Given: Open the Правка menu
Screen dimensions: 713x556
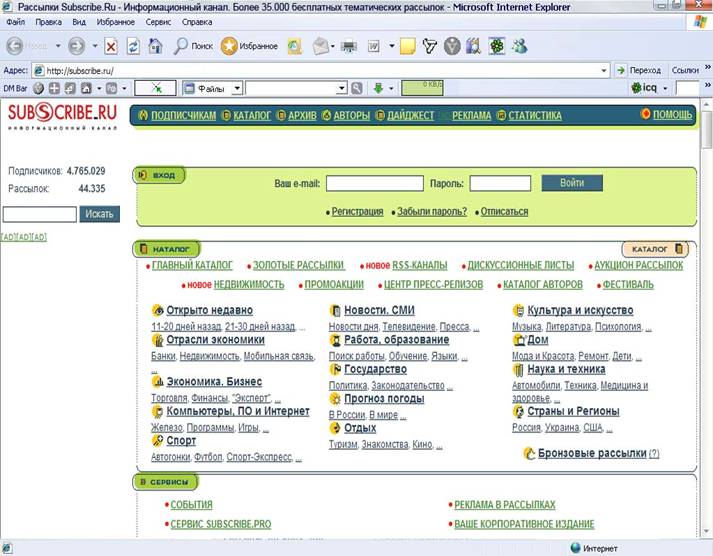Looking at the screenshot, I should click(49, 22).
